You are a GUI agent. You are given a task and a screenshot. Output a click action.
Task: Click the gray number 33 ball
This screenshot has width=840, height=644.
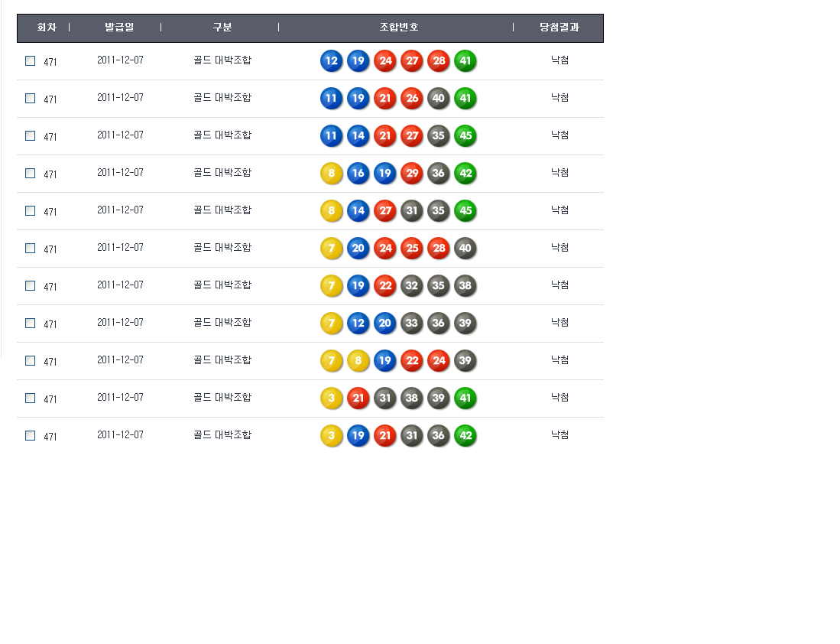pyautogui.click(x=411, y=324)
